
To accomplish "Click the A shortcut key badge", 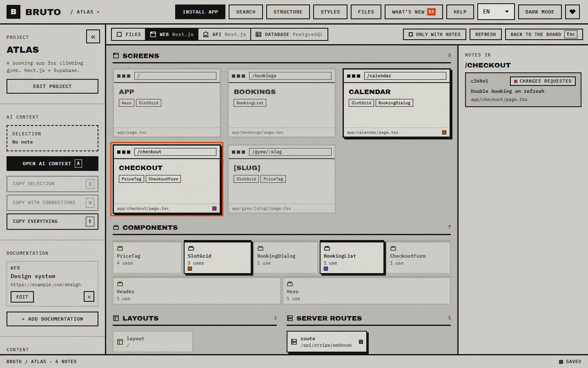I will tap(78, 164).
